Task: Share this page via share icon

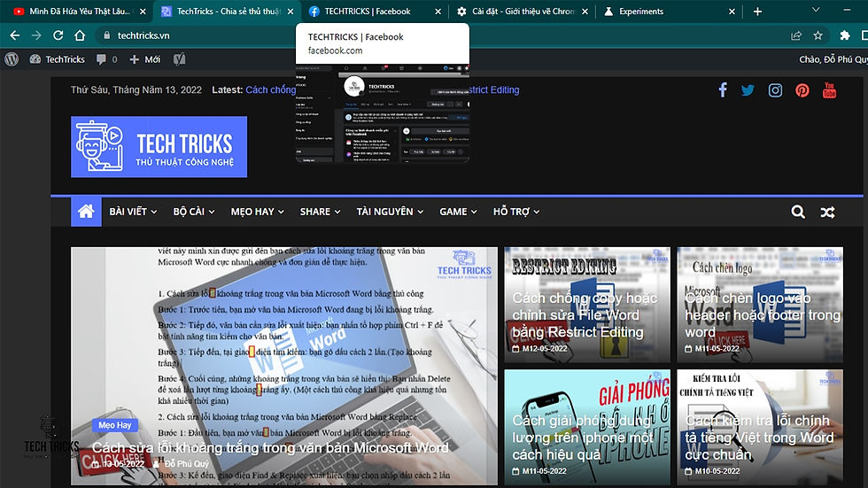Action: pyautogui.click(x=796, y=35)
